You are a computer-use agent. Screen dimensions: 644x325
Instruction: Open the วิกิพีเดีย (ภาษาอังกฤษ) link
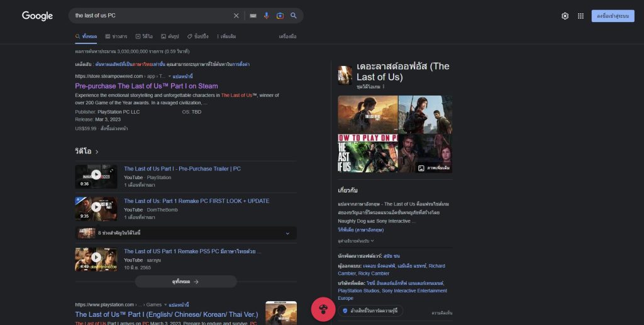click(361, 230)
